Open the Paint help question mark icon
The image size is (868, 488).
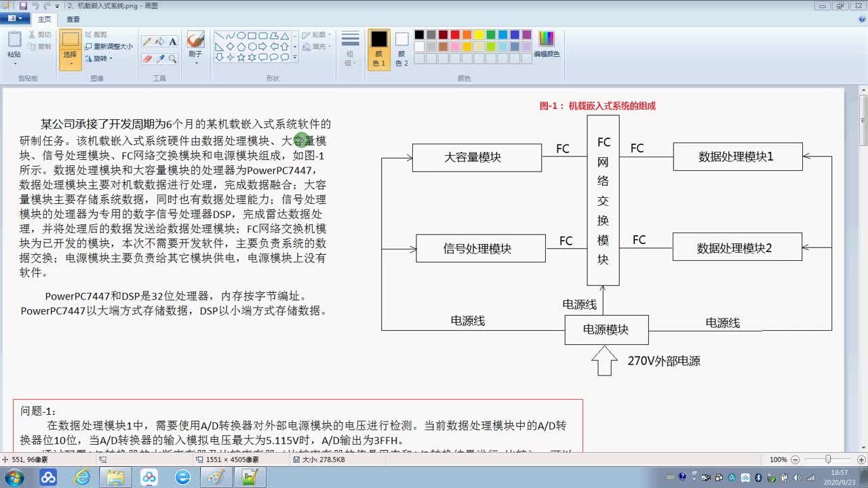click(861, 19)
